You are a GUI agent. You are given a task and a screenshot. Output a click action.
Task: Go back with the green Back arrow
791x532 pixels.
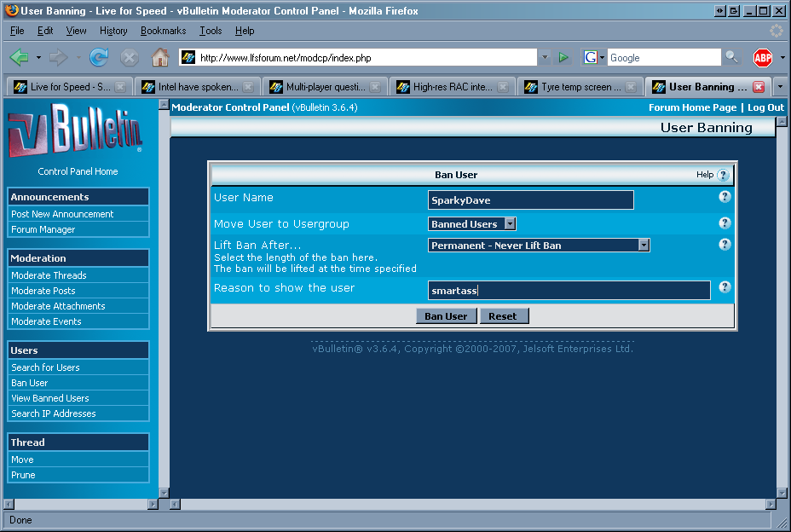pos(19,57)
